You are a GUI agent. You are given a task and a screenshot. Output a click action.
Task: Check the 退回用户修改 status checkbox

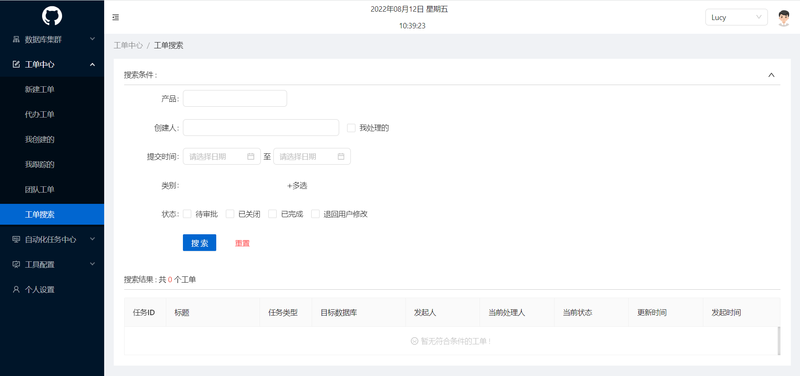315,214
